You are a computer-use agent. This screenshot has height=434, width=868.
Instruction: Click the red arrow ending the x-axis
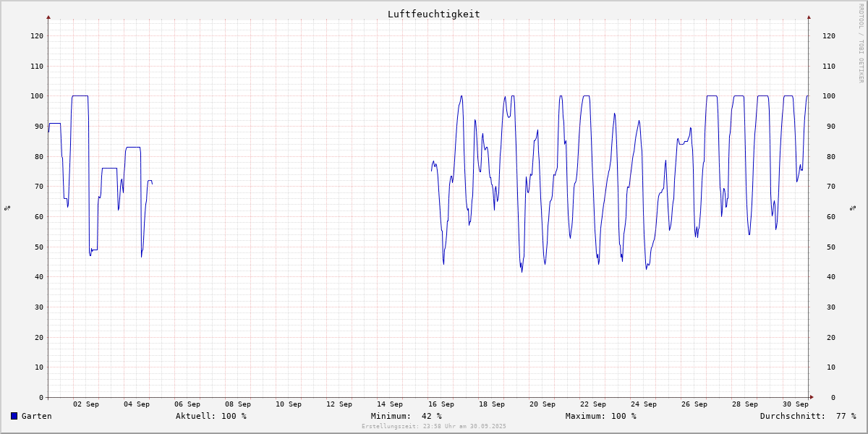tap(812, 397)
